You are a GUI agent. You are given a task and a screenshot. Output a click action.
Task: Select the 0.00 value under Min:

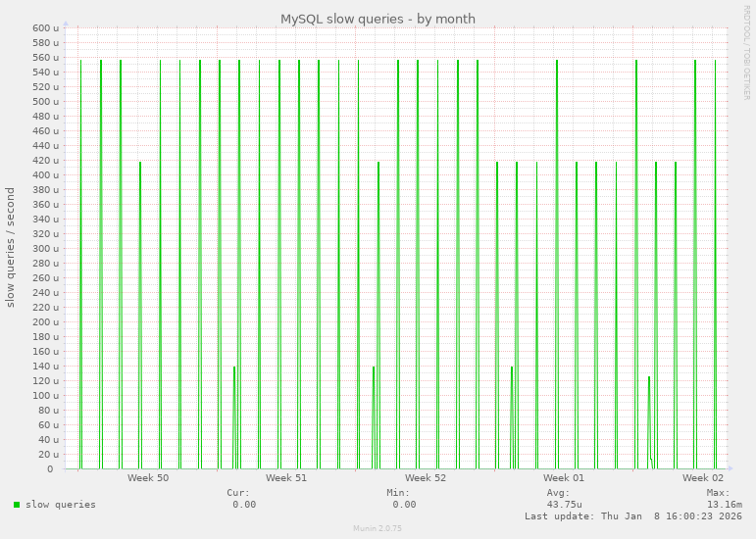[x=404, y=505]
